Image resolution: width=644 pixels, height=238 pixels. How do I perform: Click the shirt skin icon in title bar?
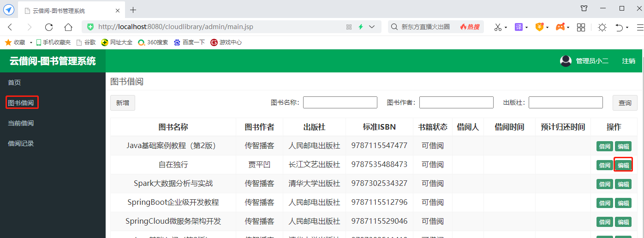[584, 8]
